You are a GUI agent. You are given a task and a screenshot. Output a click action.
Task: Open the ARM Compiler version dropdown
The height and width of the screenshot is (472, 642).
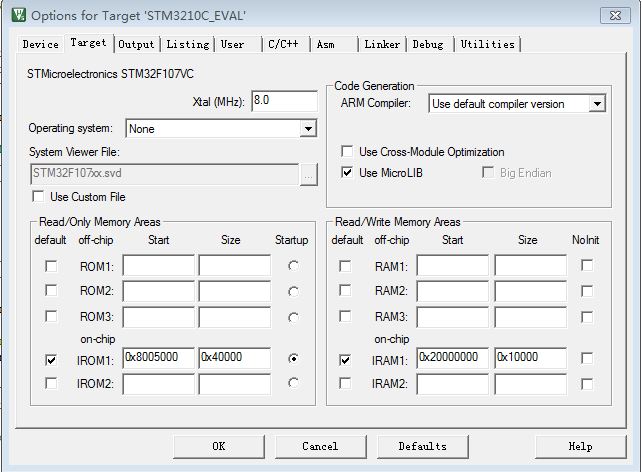(597, 104)
